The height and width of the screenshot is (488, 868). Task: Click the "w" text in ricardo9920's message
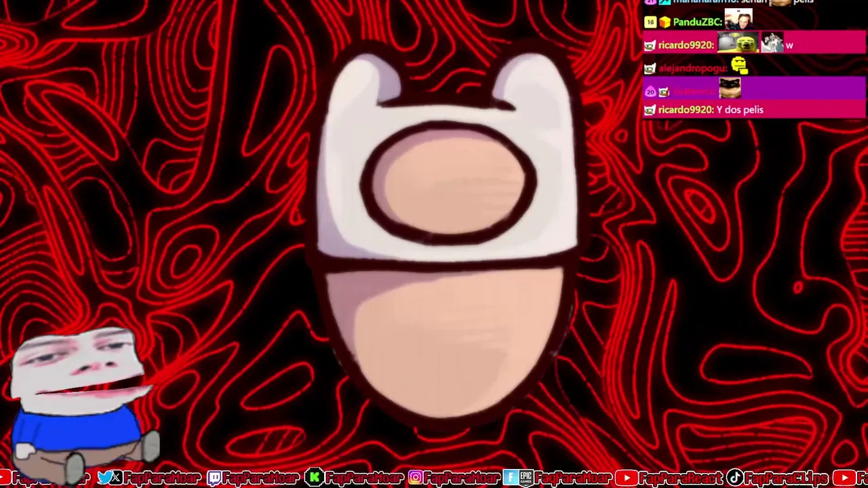pos(789,45)
